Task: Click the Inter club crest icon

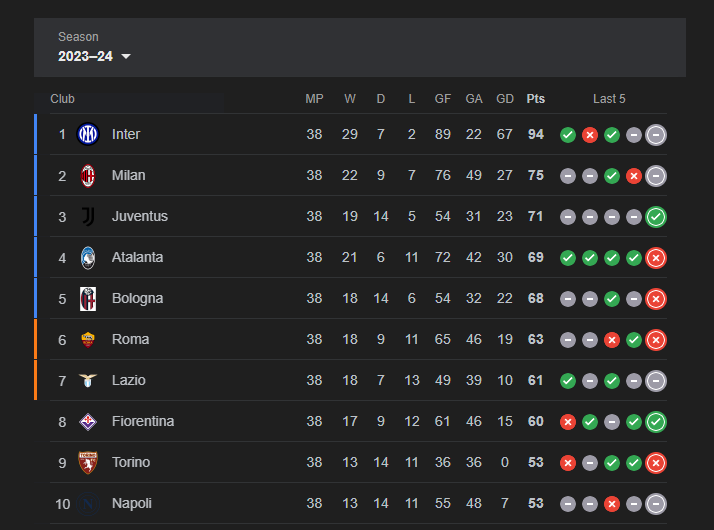Action: tap(88, 134)
